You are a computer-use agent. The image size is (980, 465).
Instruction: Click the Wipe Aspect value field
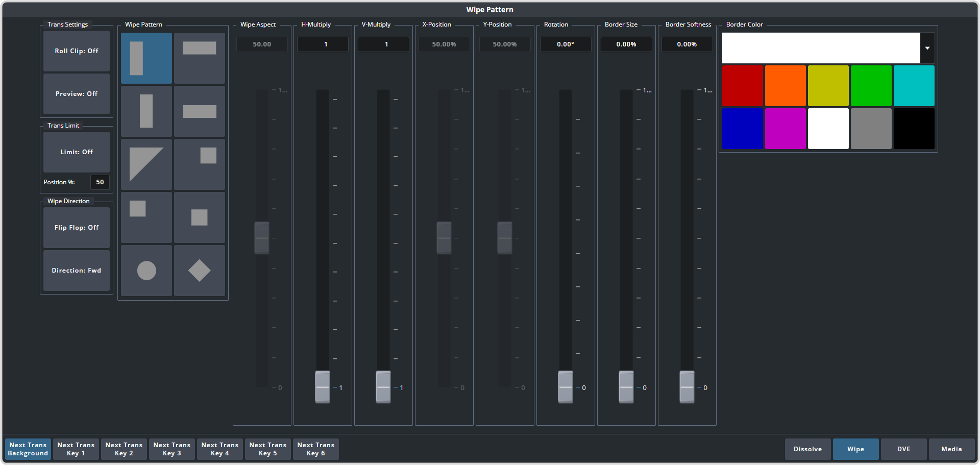pyautogui.click(x=262, y=44)
